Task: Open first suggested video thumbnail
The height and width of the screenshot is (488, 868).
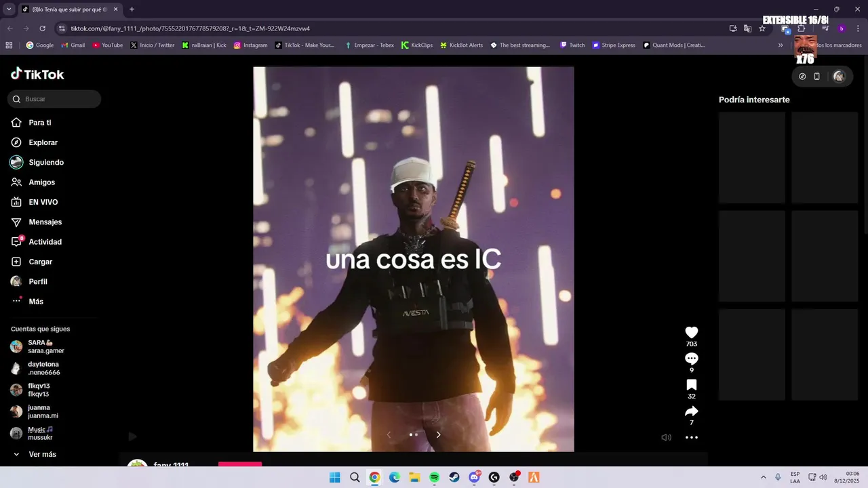Action: [x=752, y=157]
